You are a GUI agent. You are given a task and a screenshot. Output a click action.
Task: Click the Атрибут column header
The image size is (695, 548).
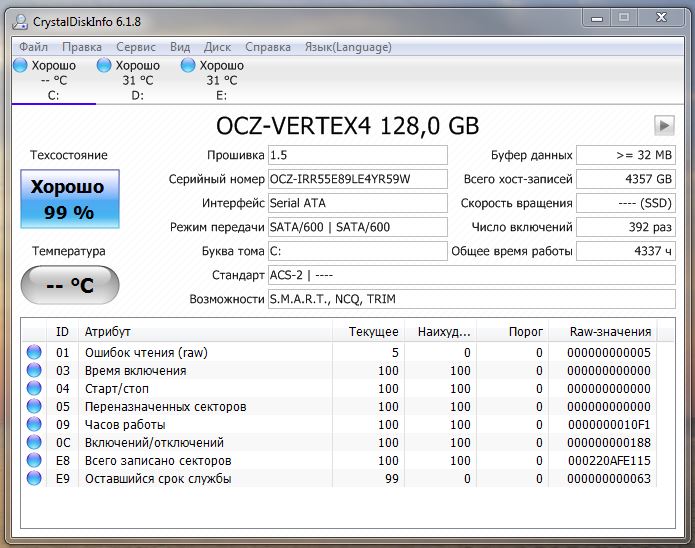click(205, 332)
